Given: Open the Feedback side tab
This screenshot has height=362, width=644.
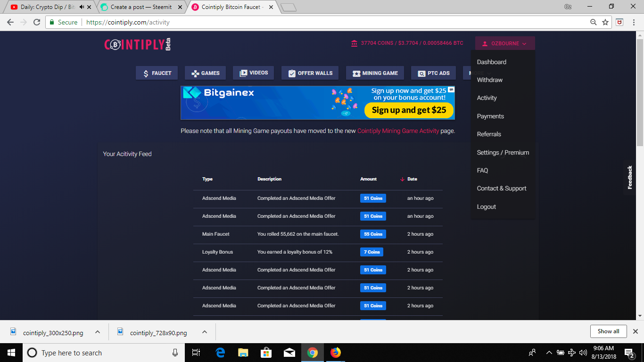Looking at the screenshot, I should pyautogui.click(x=629, y=177).
